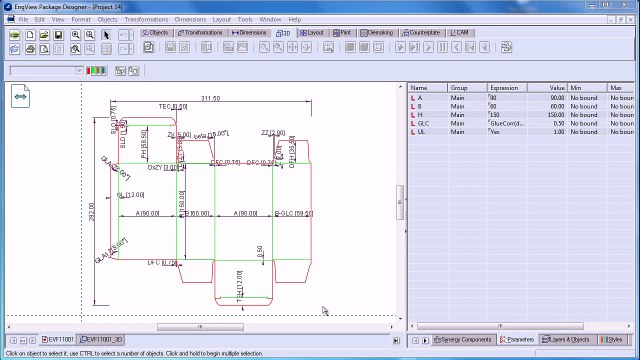Screen dimensions: 640x360
Task: Click the 3D cube view icon
Action: 149,47
